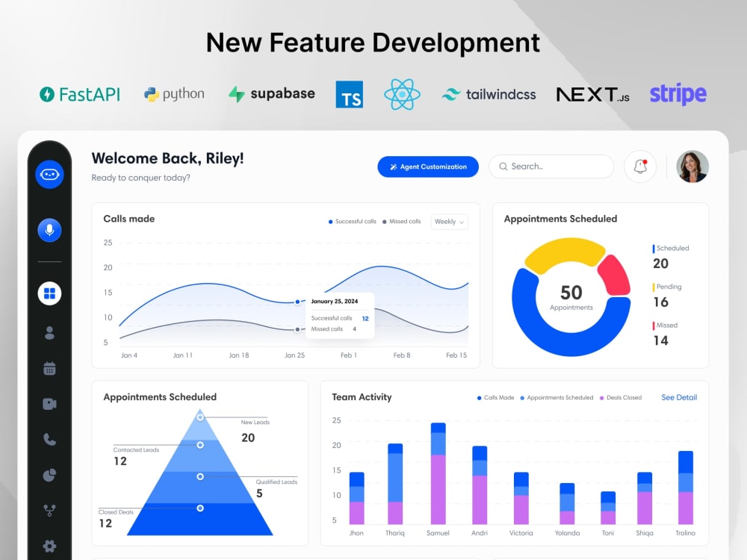This screenshot has height=560, width=747.
Task: Toggle the Successful calls legend
Action: (x=352, y=222)
